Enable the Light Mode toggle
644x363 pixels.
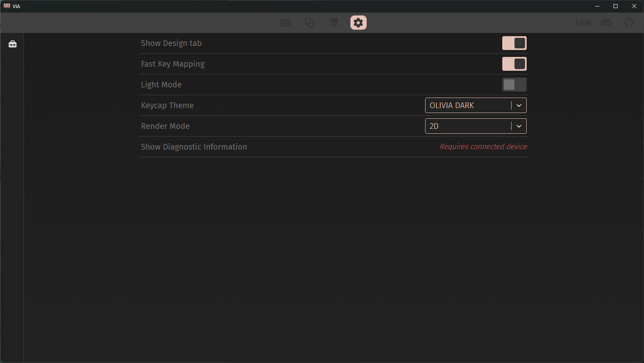click(x=514, y=85)
